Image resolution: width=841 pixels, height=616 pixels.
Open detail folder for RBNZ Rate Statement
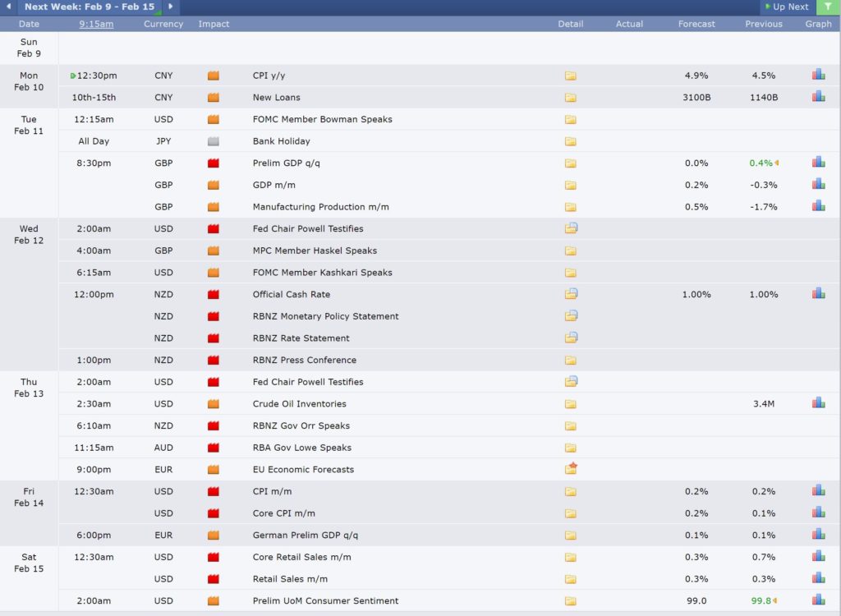coord(572,338)
